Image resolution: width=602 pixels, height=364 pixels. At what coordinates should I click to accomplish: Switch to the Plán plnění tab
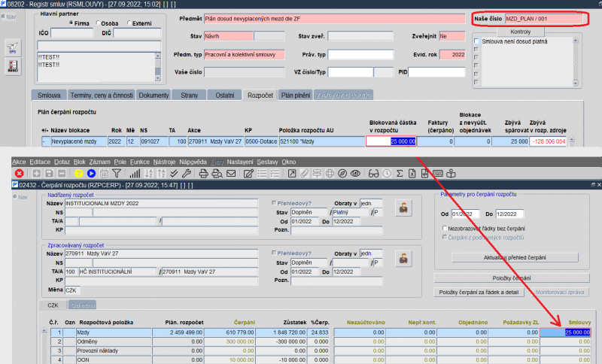296,96
